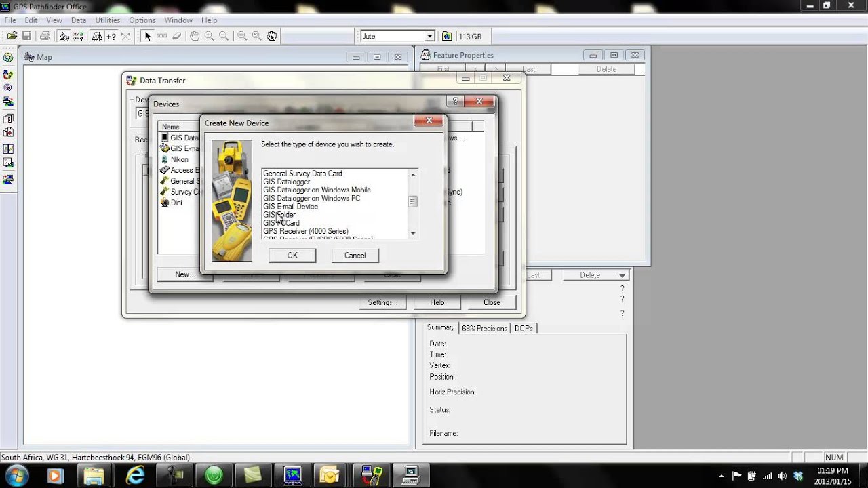The image size is (868, 488).
Task: Select GPS Receiver (4000 Series) in list
Action: click(x=305, y=231)
